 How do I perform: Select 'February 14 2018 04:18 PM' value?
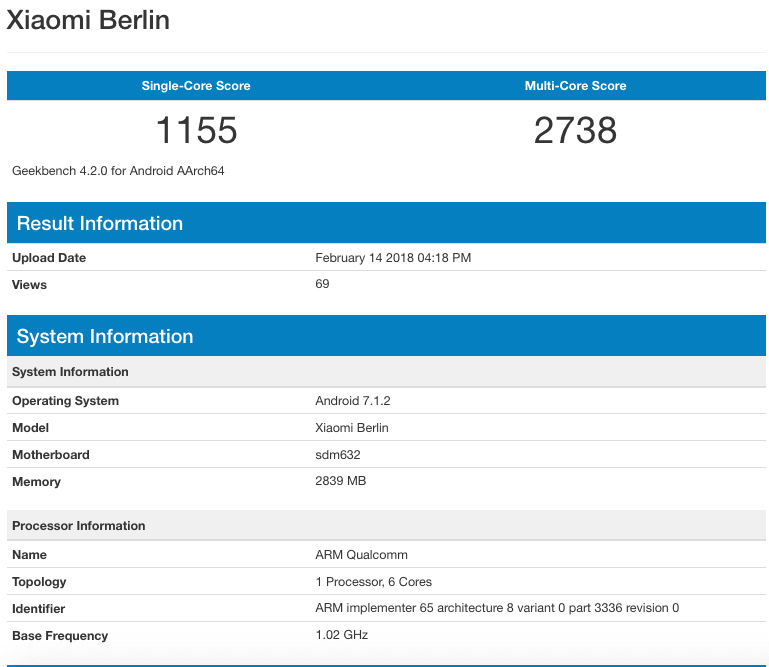(x=393, y=258)
